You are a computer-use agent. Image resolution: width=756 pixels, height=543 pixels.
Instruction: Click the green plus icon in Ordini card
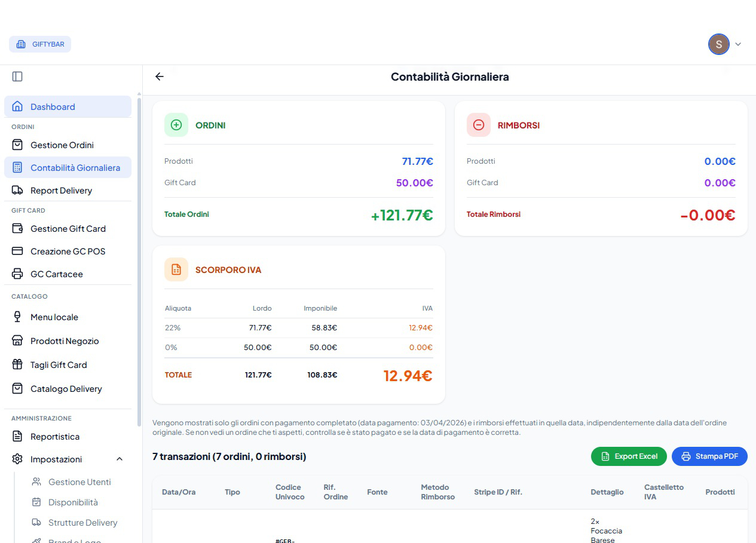pyautogui.click(x=176, y=125)
